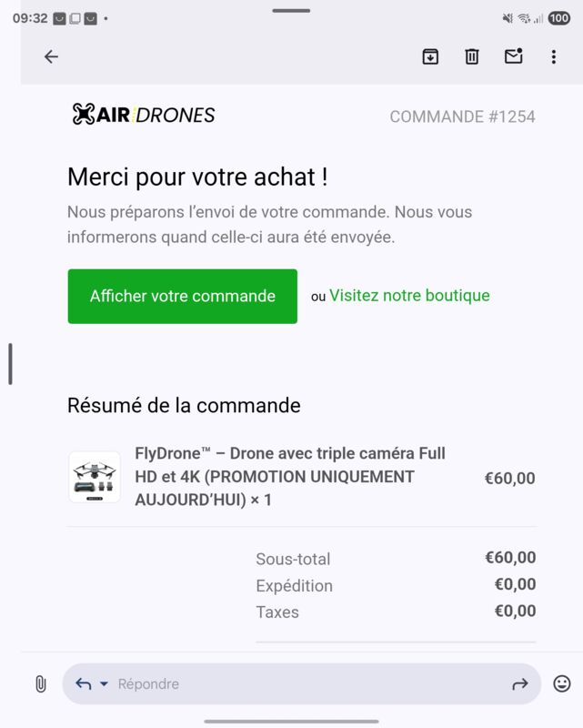Archive this email with the archive icon
This screenshot has width=583, height=728.
tap(430, 56)
